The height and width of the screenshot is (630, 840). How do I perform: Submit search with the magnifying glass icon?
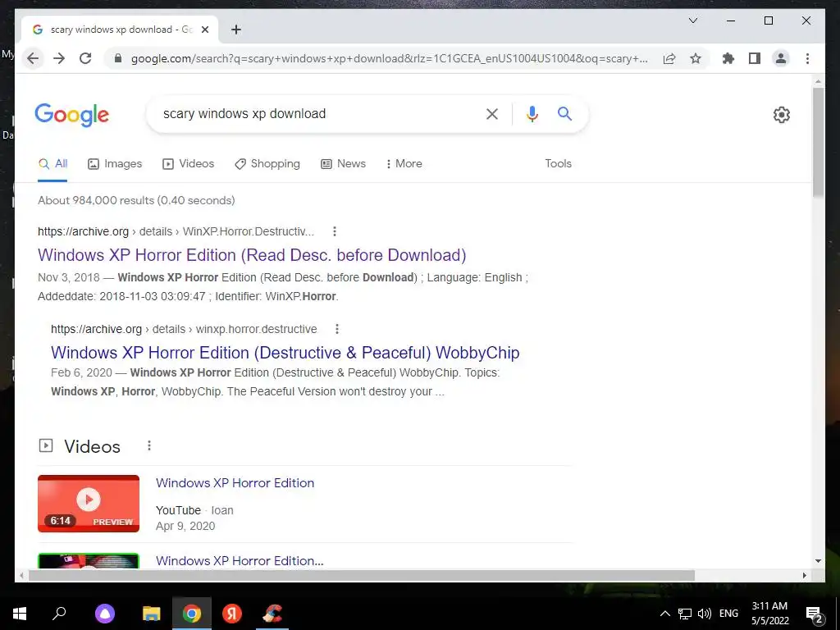point(564,113)
